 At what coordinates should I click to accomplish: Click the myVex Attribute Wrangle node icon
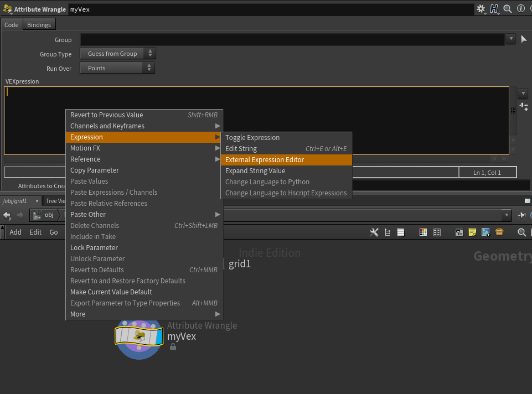(139, 335)
